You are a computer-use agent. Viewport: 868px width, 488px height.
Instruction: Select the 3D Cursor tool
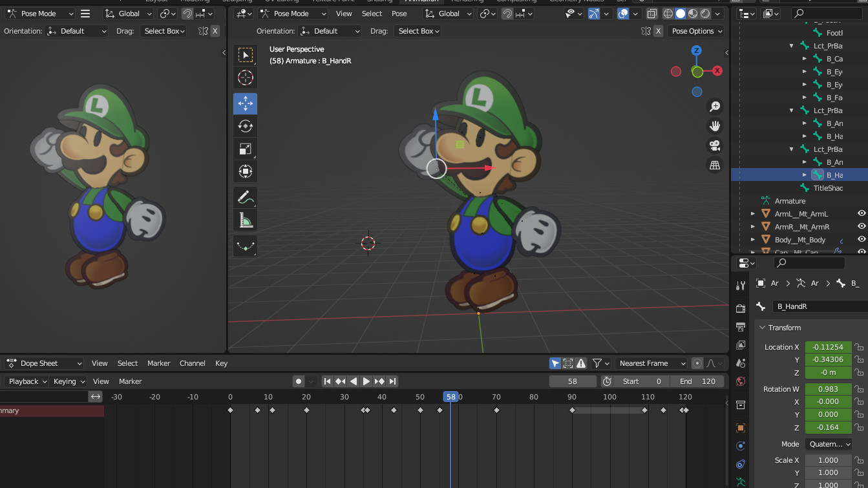tap(245, 78)
